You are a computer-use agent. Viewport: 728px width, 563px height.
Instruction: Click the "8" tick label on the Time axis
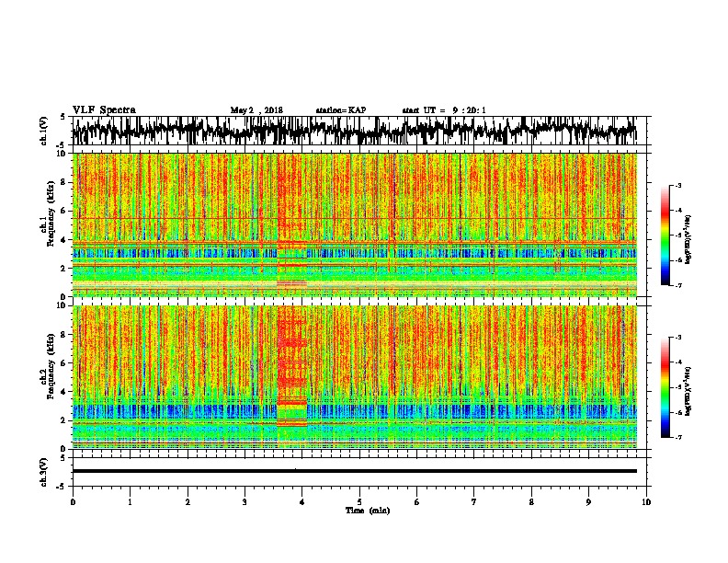[531, 502]
